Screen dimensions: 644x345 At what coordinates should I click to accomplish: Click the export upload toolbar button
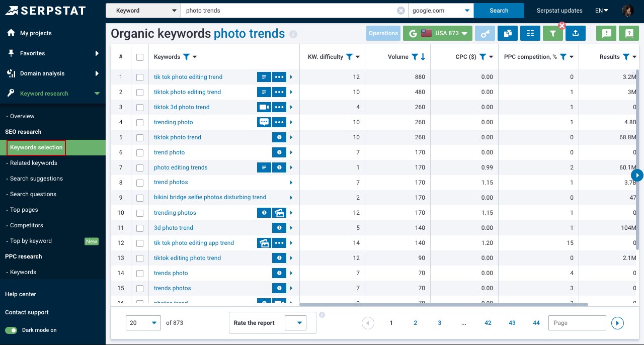[576, 33]
